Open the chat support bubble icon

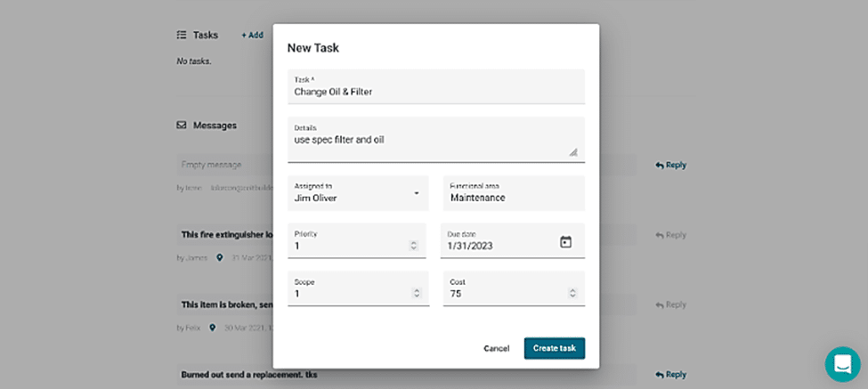click(842, 364)
